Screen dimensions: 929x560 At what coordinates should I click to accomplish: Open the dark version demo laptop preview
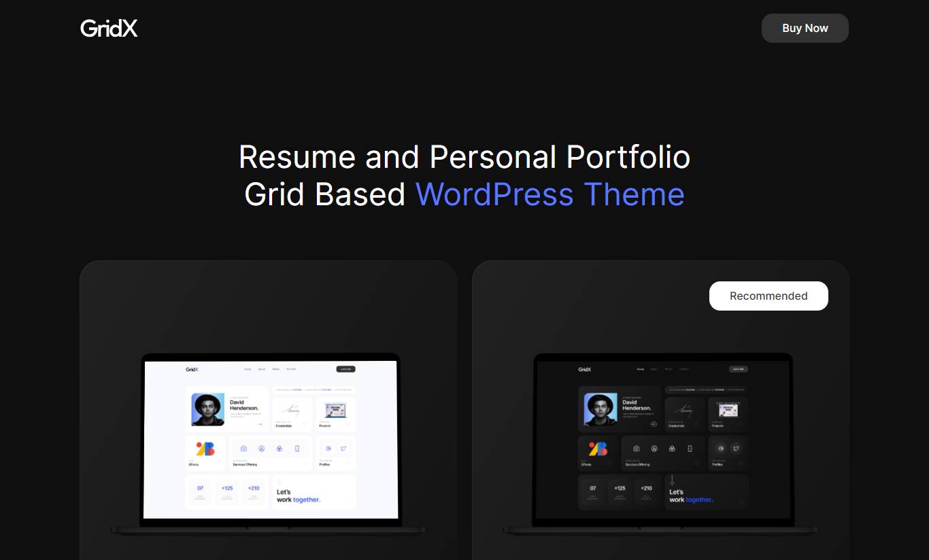click(662, 443)
